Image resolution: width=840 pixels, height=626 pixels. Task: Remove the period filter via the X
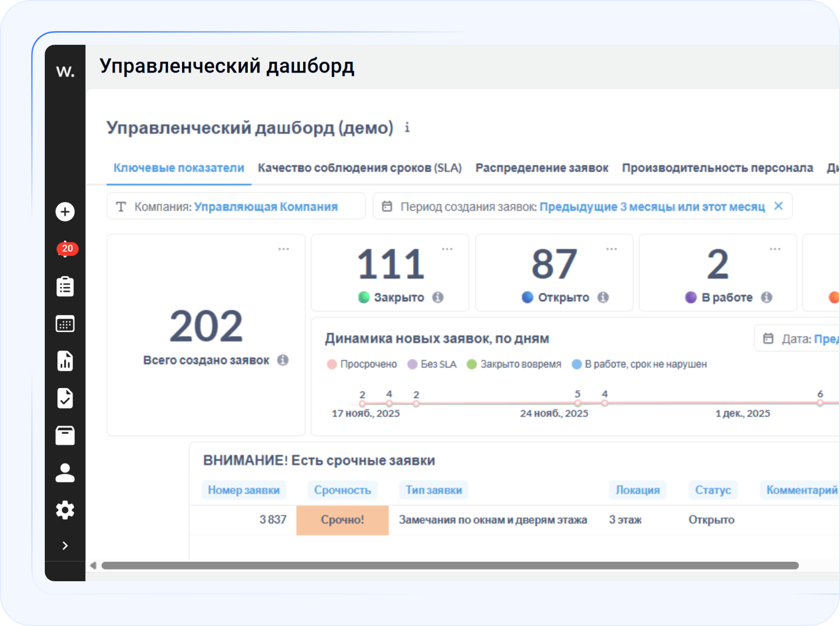pyautogui.click(x=779, y=206)
